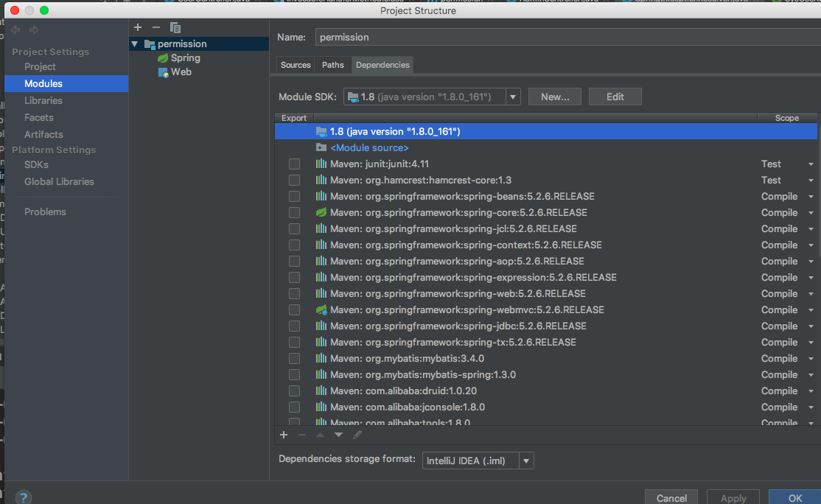Click library icon of junit:junit:4.11
The width and height of the screenshot is (821, 504).
click(x=321, y=164)
